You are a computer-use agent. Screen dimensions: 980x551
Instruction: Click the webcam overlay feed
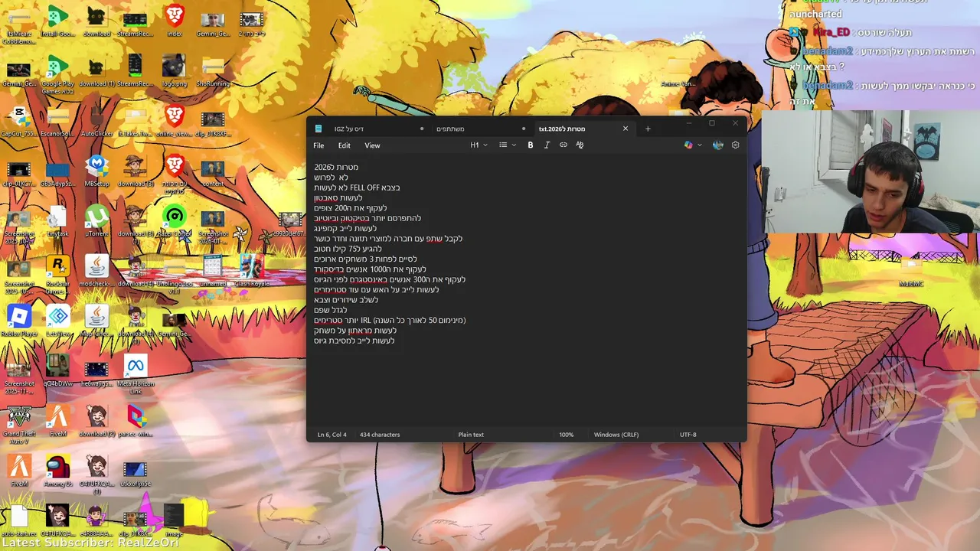click(871, 172)
